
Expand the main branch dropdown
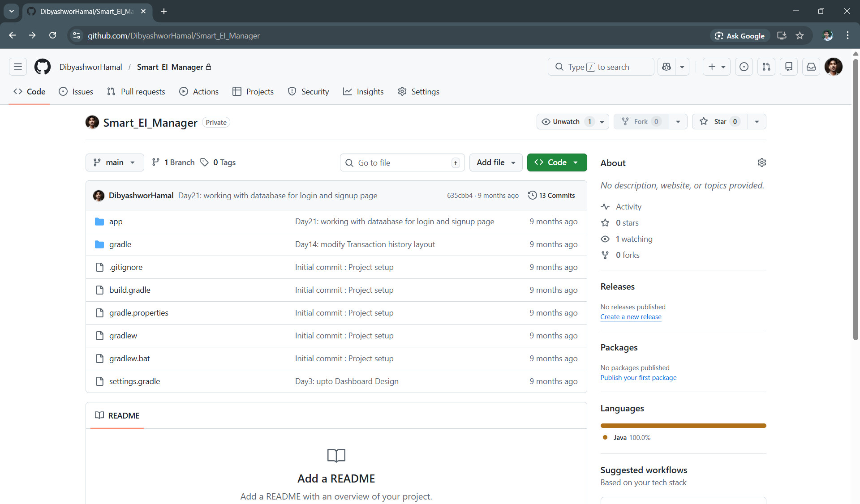tap(115, 162)
